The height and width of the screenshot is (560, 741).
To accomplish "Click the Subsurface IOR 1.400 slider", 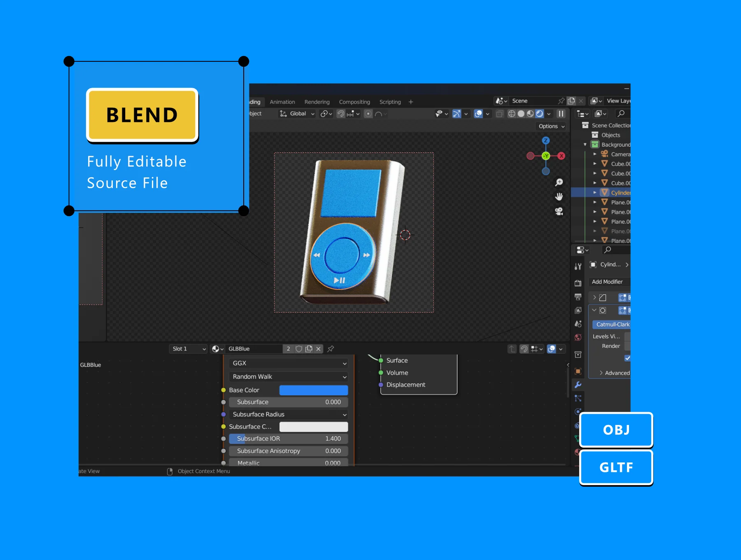I will pyautogui.click(x=289, y=439).
